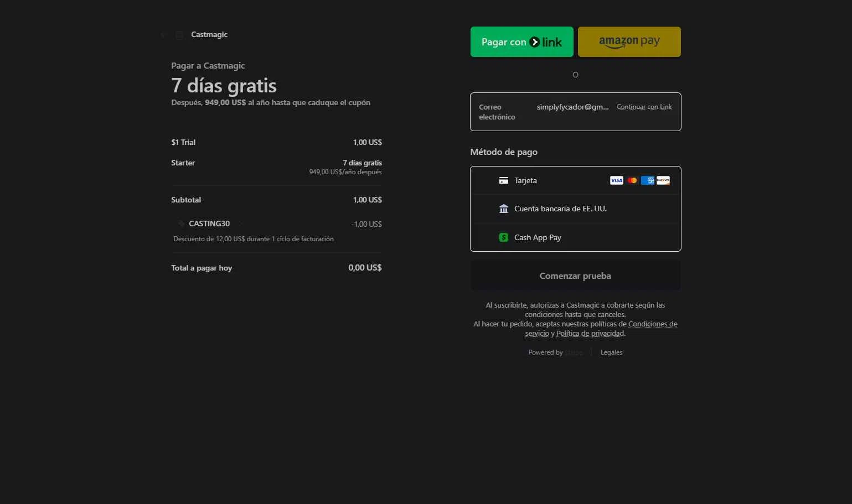Click the CASTING30 coupon code
Image resolution: width=852 pixels, height=504 pixels.
[209, 224]
